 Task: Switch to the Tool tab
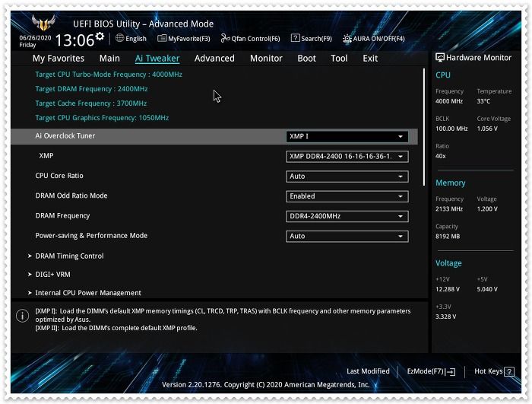339,59
